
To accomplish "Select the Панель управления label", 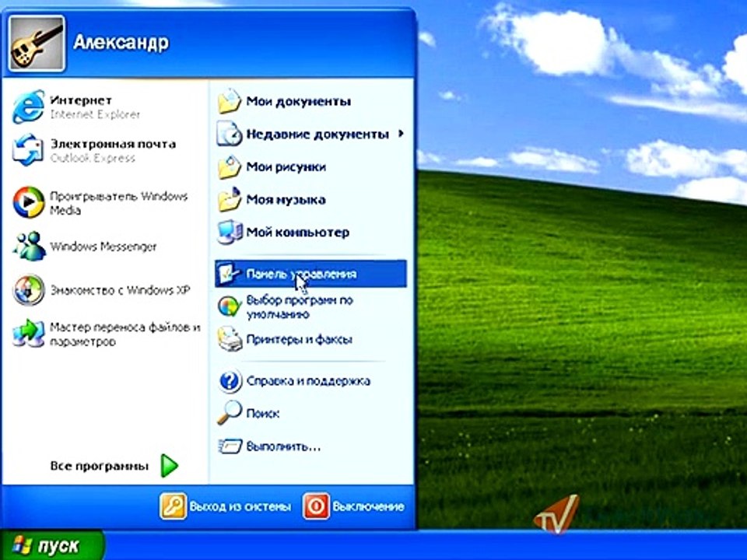I will (301, 275).
